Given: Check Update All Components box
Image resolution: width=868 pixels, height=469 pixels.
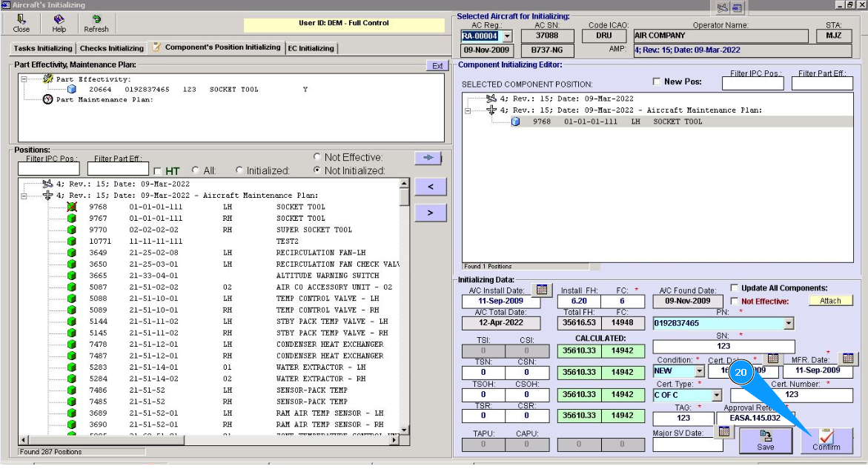Looking at the screenshot, I should click(x=735, y=288).
